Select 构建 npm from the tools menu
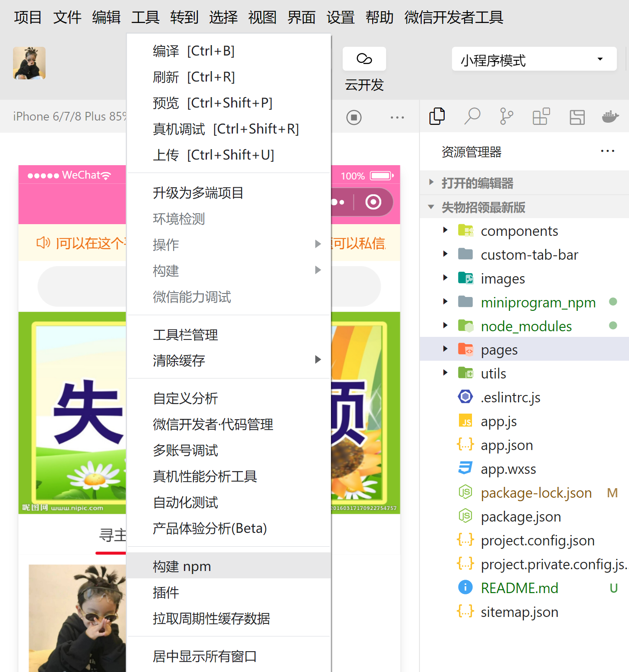 point(182,566)
